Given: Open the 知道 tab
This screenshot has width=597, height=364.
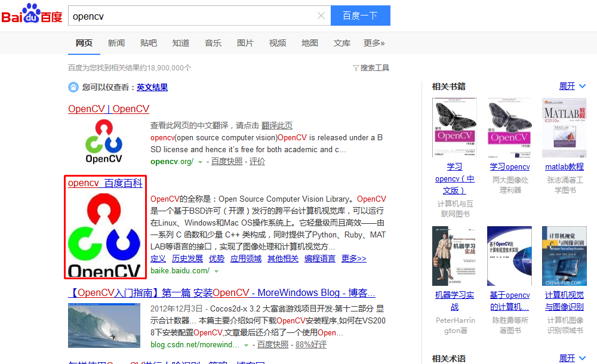Looking at the screenshot, I should (x=181, y=43).
